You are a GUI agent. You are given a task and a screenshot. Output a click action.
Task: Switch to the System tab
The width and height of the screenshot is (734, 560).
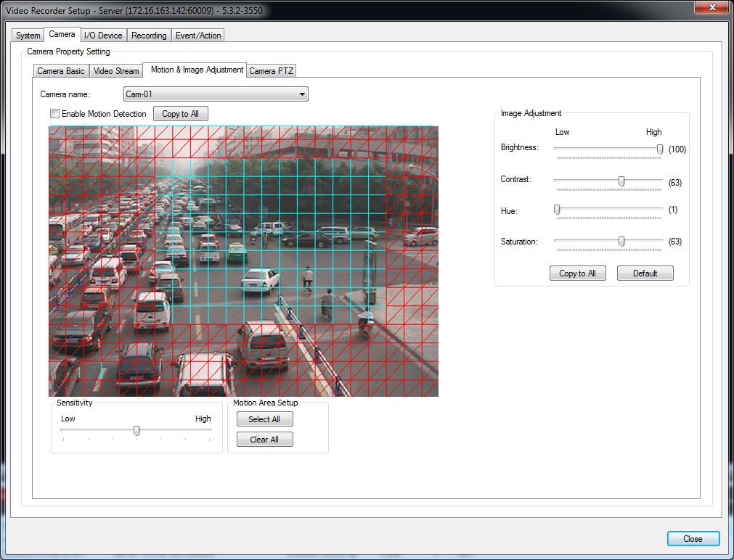pyautogui.click(x=28, y=36)
